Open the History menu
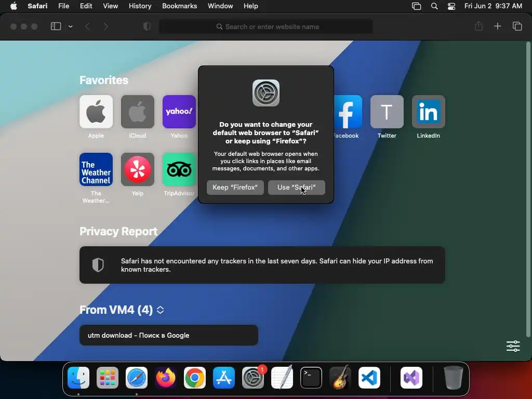Viewport: 532px width, 399px height. [x=140, y=6]
